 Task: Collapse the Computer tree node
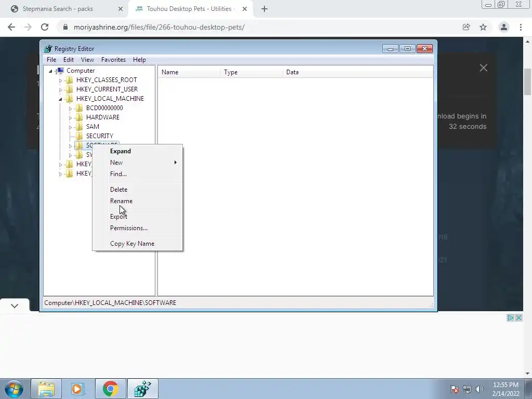(50, 71)
